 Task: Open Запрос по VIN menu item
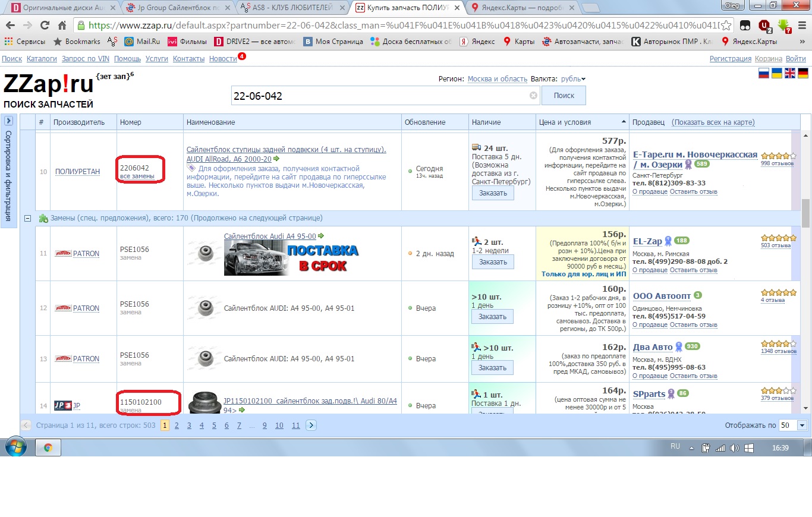pos(85,59)
